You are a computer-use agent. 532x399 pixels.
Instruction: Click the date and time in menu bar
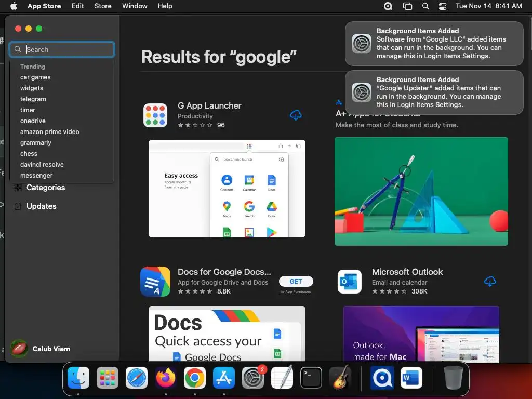tap(488, 6)
